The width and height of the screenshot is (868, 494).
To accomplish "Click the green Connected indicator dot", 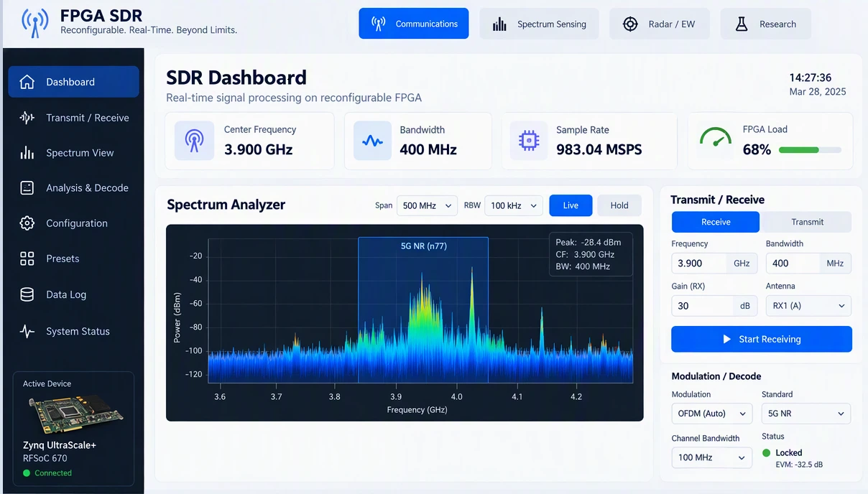I will click(x=27, y=473).
